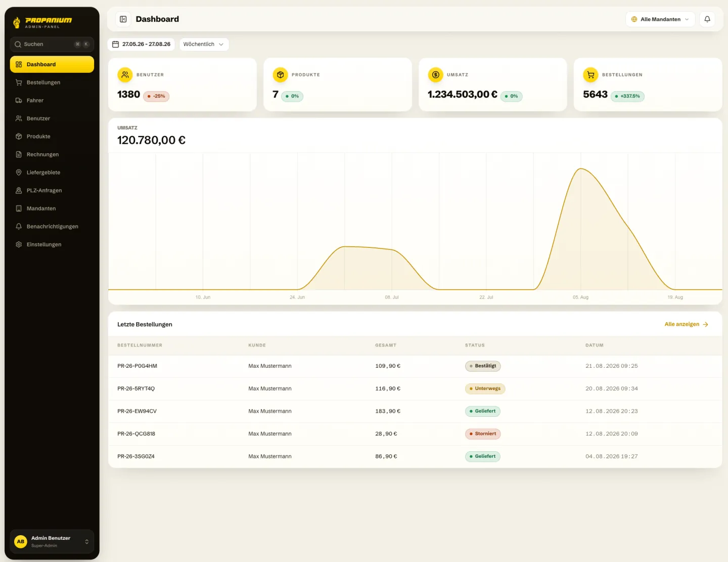Open Produkte from the sidebar
The image size is (728, 562).
coord(52,137)
